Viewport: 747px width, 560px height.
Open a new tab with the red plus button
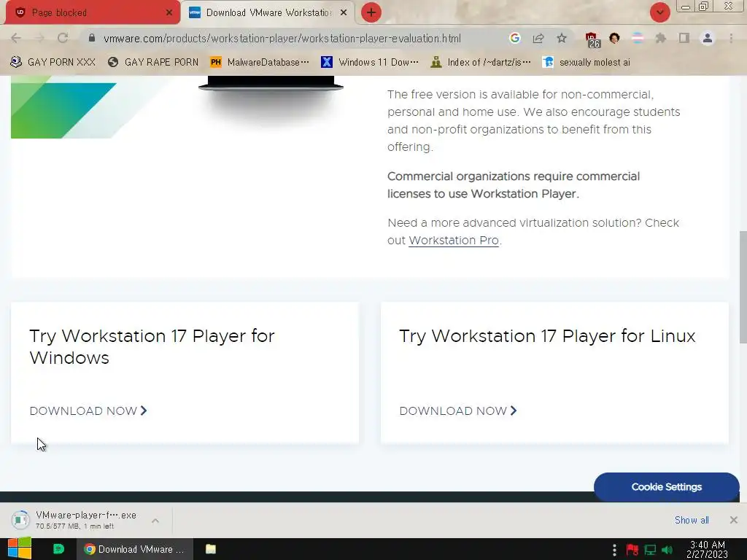tap(371, 12)
